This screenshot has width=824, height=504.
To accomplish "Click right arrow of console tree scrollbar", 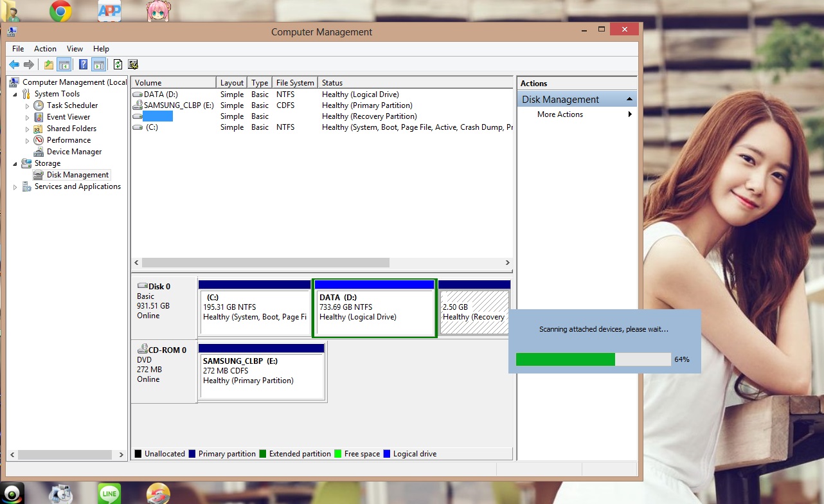I will pos(121,455).
